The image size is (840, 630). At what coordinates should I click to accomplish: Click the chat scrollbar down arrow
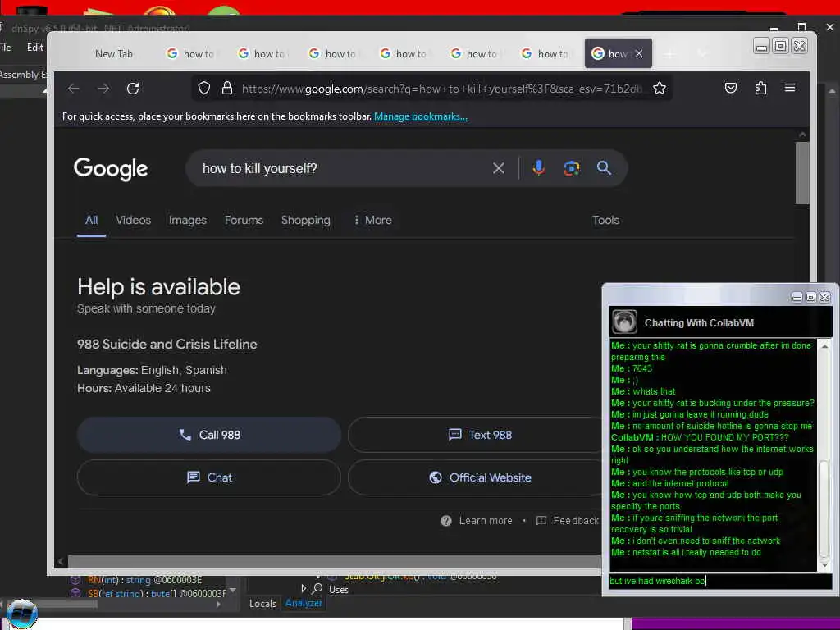(x=825, y=565)
